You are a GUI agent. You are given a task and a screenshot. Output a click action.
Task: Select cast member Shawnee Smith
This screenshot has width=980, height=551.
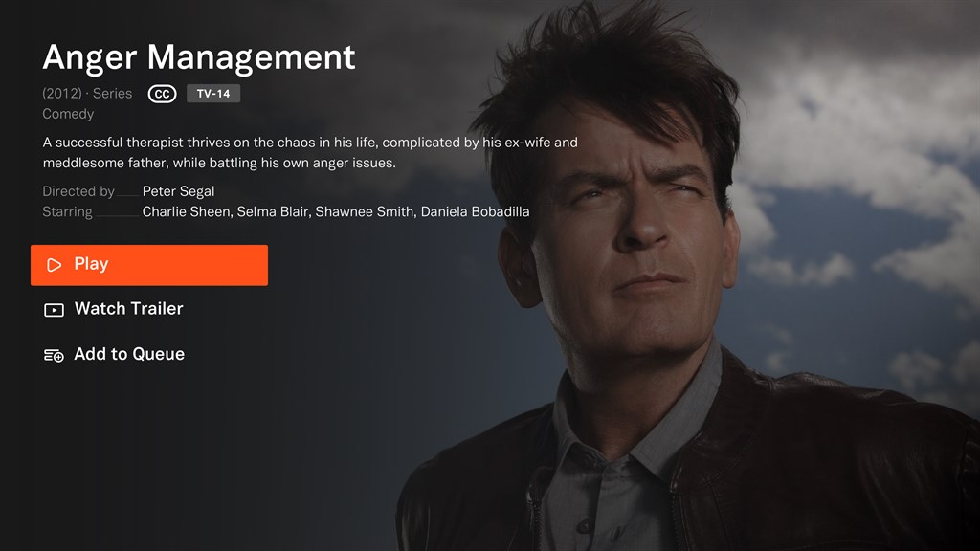coord(365,211)
